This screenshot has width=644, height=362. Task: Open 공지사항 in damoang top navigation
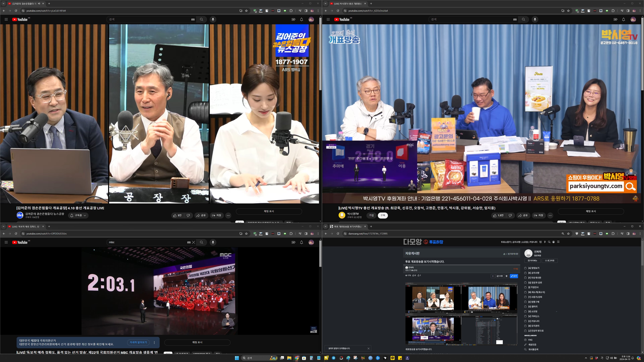coord(517,242)
